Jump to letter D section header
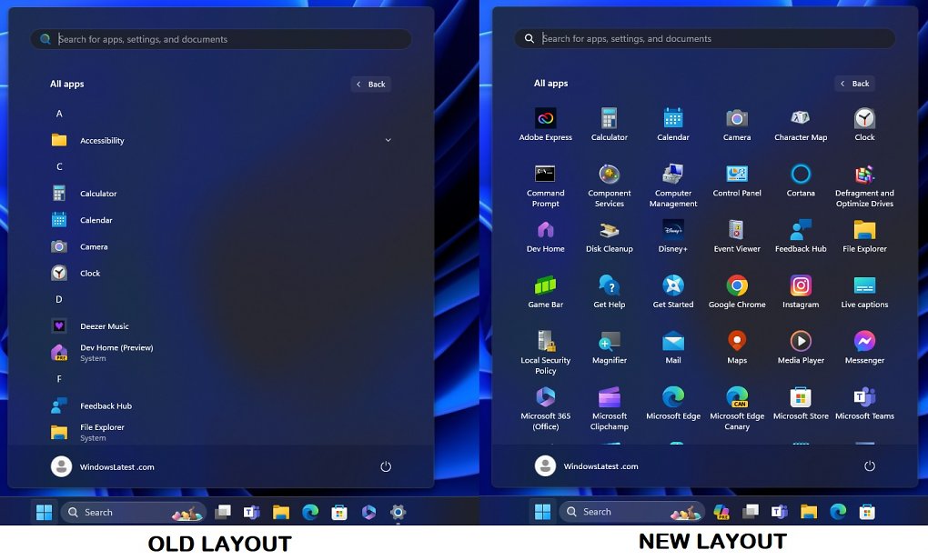The height and width of the screenshot is (560, 928). [x=59, y=299]
